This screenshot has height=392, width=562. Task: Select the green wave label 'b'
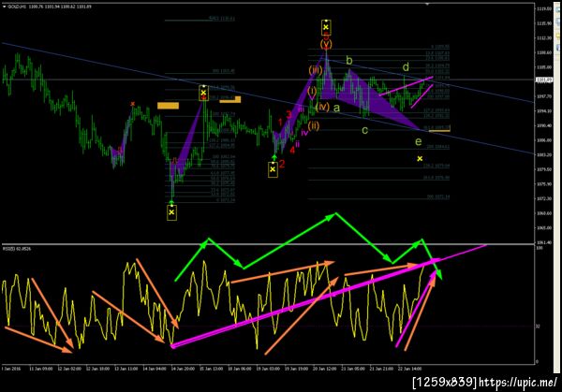tap(349, 61)
